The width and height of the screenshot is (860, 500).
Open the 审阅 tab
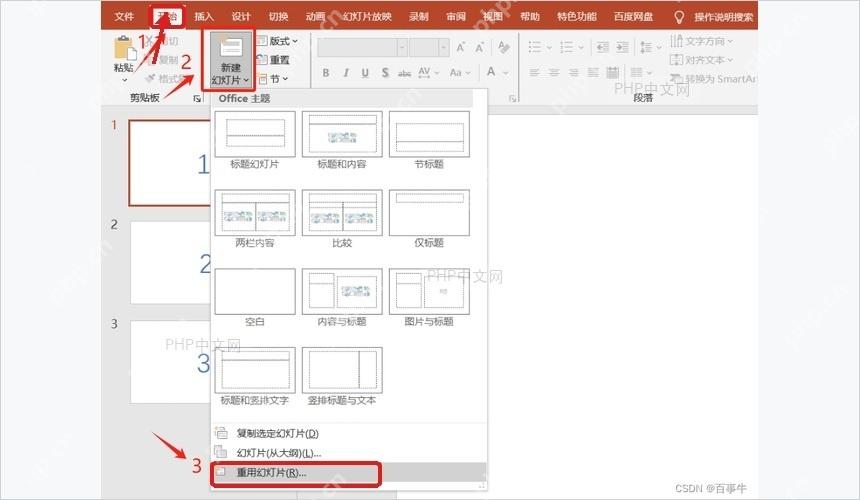pyautogui.click(x=456, y=16)
